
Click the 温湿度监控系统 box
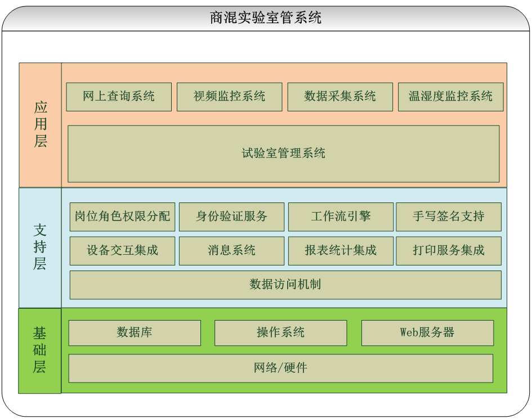[450, 96]
